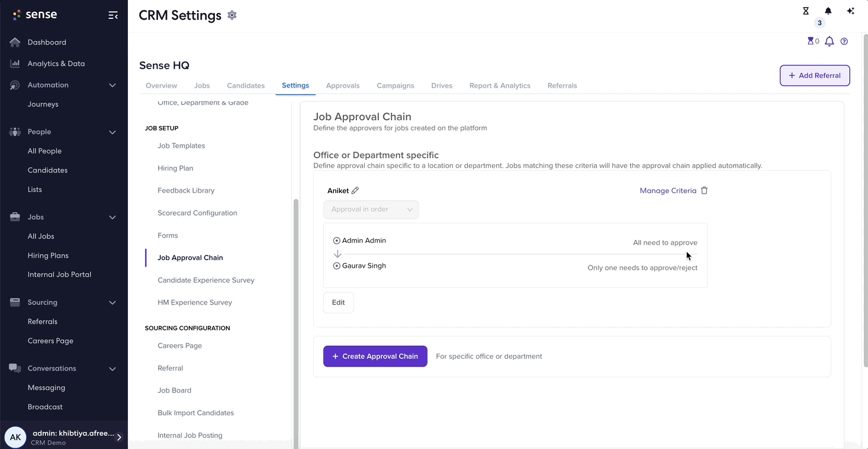Click the Analytics & Data chart icon
Viewport: 868px width, 449px height.
[15, 63]
